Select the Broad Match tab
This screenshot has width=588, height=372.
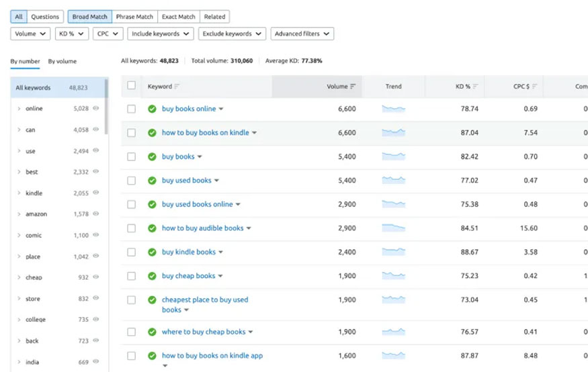pos(89,17)
